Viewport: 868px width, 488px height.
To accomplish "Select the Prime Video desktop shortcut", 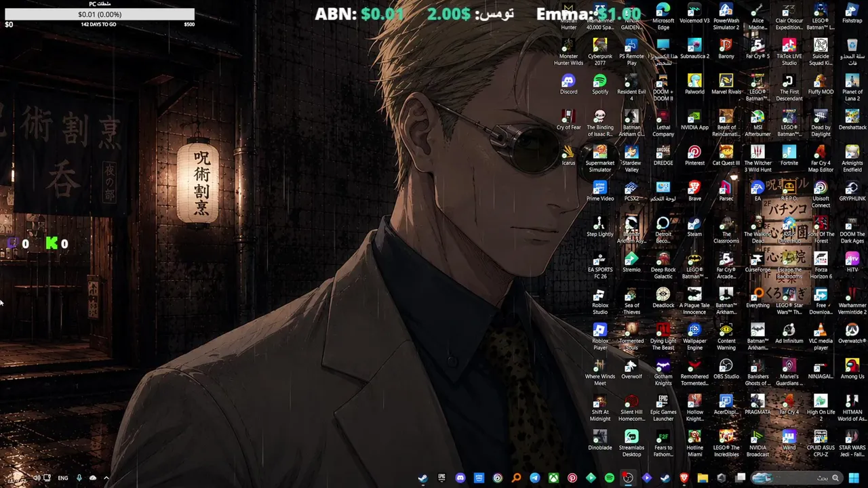I will (x=600, y=191).
